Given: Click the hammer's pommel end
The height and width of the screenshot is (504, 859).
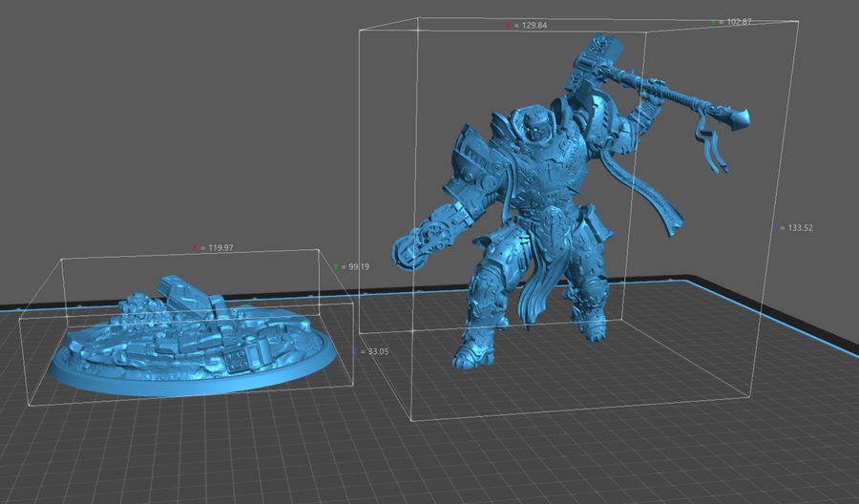Looking at the screenshot, I should click(737, 118).
